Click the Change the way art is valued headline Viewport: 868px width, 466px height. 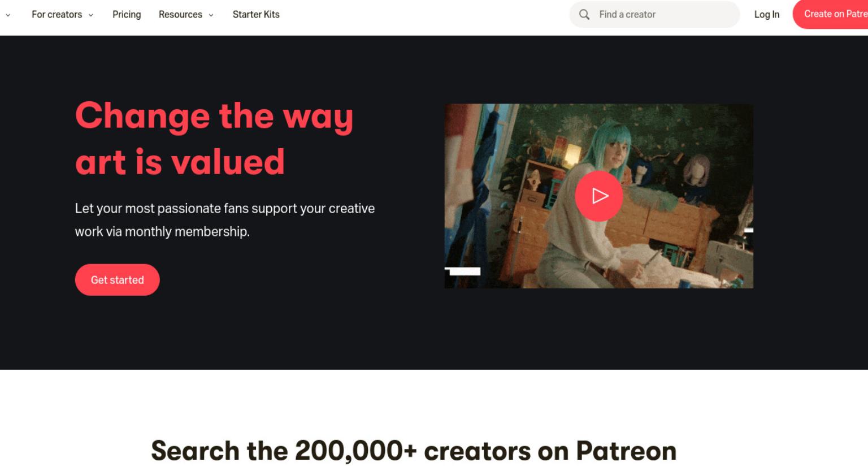(x=214, y=139)
